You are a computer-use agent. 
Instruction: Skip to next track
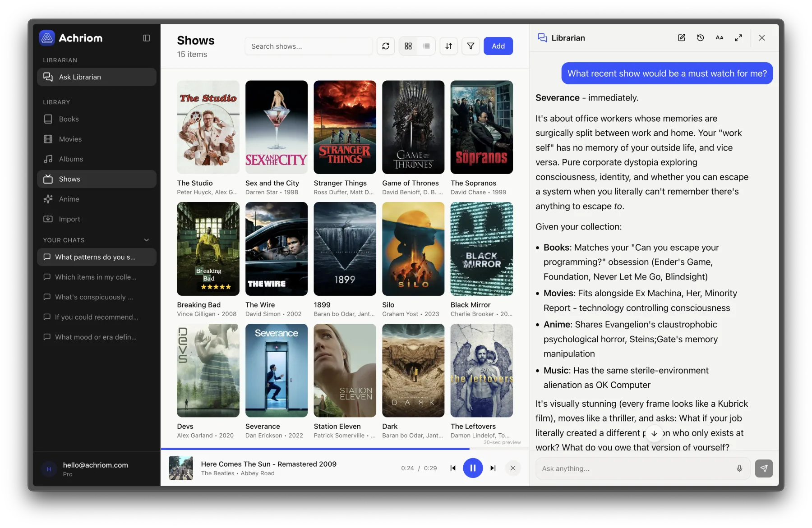(x=493, y=468)
